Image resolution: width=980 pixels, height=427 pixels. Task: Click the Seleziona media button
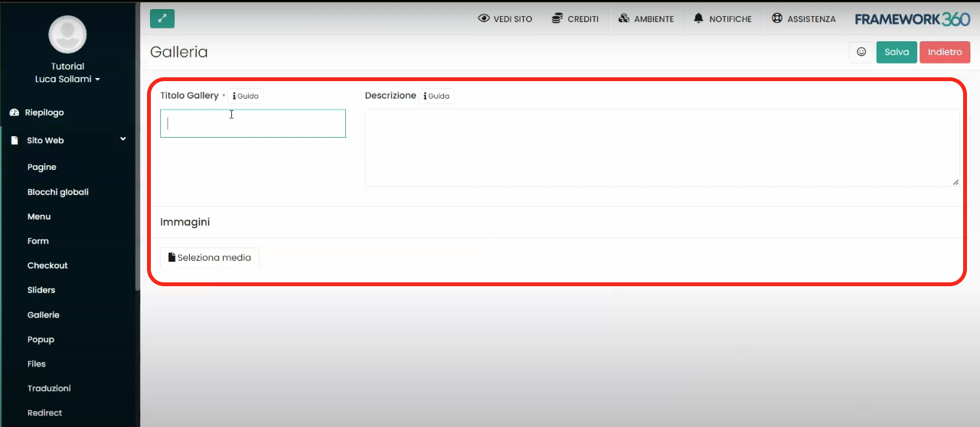pos(210,258)
